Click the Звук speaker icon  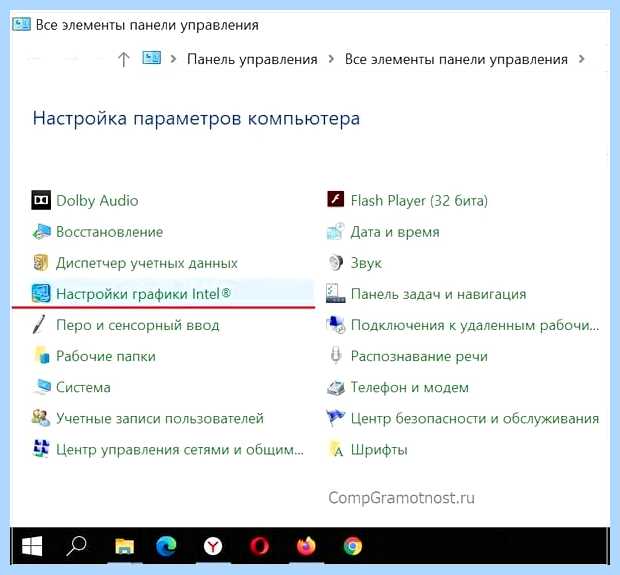(x=336, y=263)
